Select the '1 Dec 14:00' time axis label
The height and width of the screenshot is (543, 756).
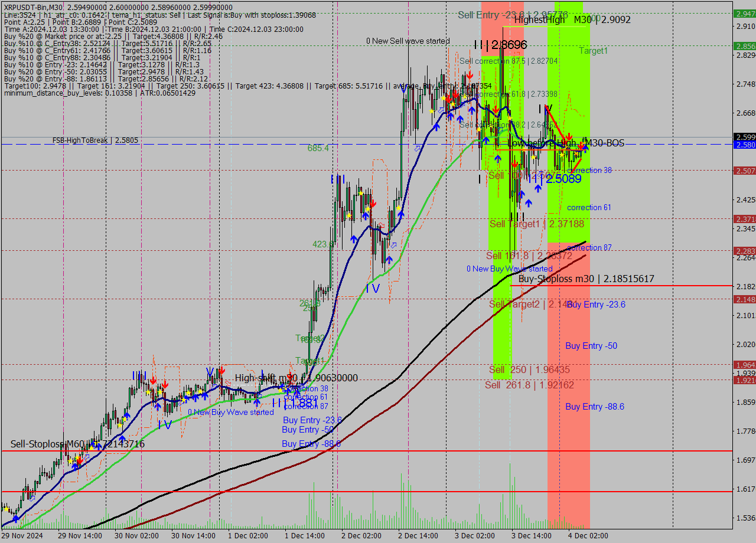tap(305, 536)
